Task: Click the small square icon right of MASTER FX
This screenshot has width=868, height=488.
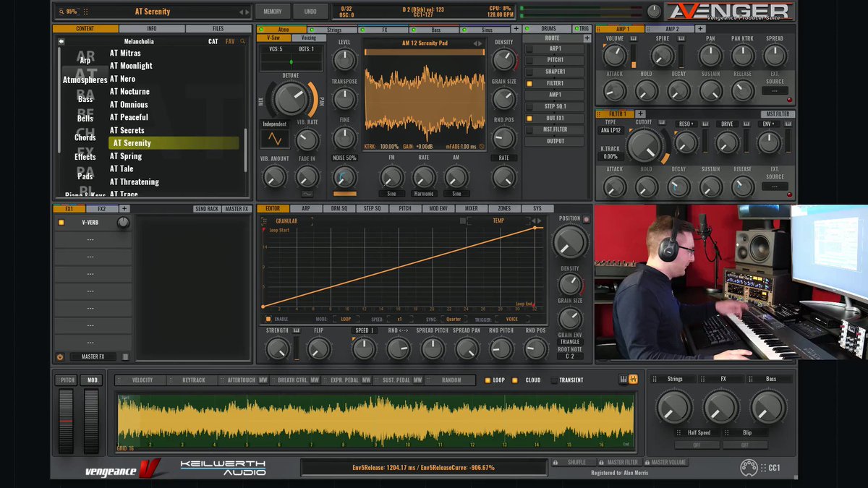Action: click(x=125, y=356)
